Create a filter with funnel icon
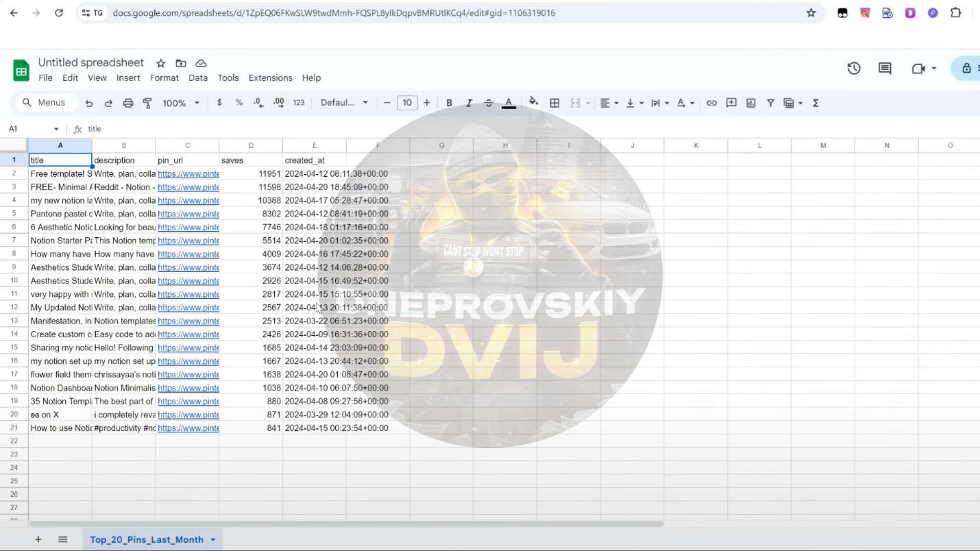 [771, 103]
